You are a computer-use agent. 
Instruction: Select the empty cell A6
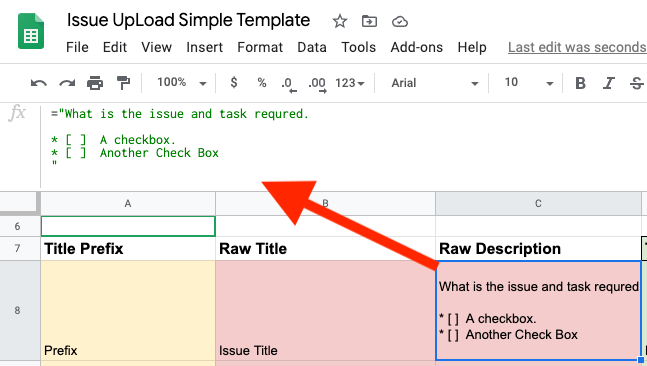click(128, 226)
